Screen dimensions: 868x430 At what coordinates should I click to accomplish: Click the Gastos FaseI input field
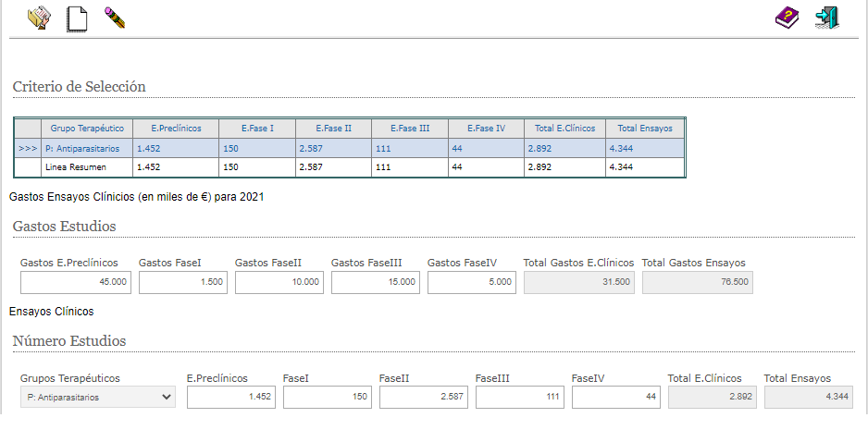183,282
